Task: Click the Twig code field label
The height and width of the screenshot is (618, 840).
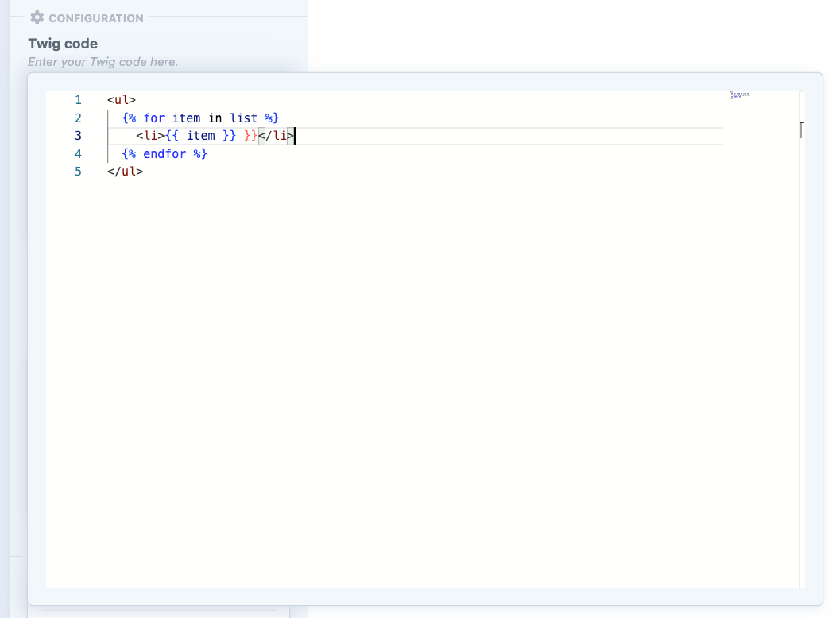Action: click(63, 44)
